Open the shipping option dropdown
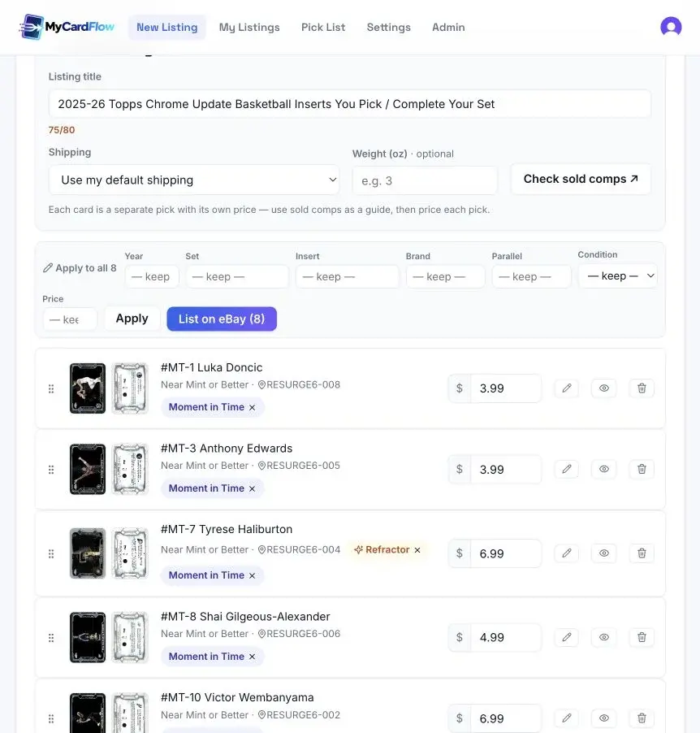The height and width of the screenshot is (733, 700). (194, 180)
